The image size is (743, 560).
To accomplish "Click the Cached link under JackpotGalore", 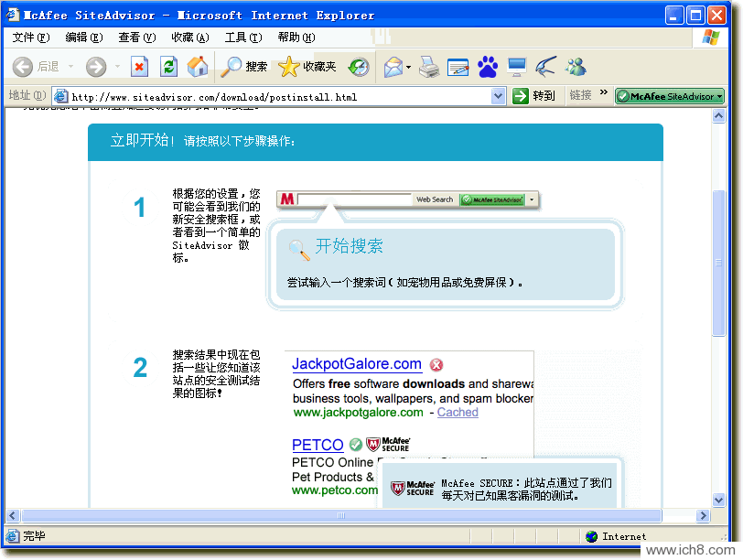I will [x=458, y=413].
